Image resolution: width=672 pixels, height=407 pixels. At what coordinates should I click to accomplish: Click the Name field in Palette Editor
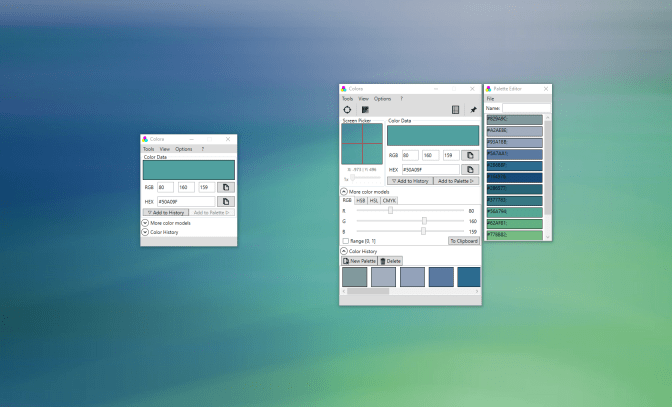pyautogui.click(x=526, y=108)
